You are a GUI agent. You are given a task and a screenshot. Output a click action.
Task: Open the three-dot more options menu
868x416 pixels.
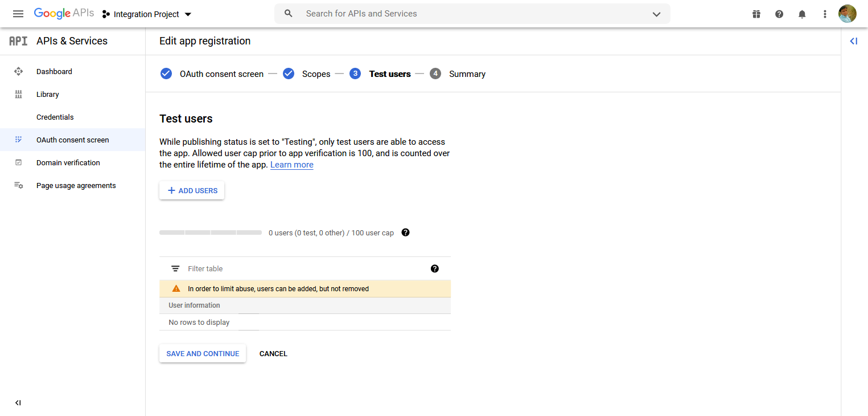[x=825, y=14]
